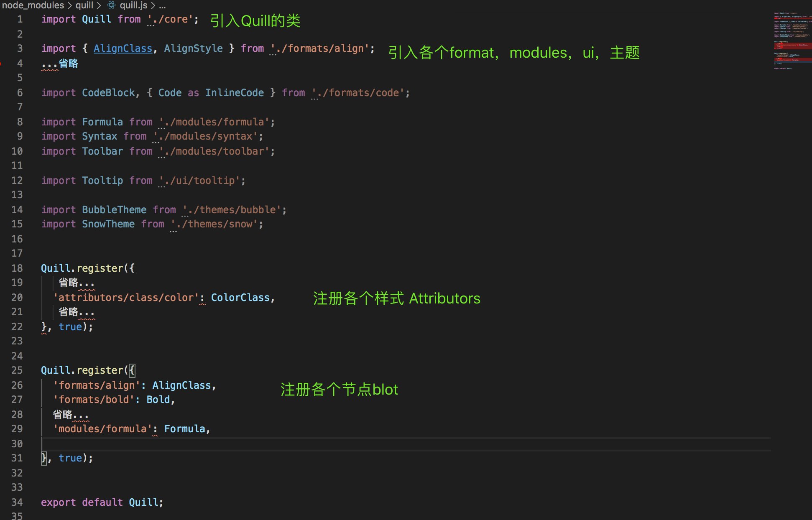
Task: Click the ColorClass identifier on line 20
Action: click(240, 297)
